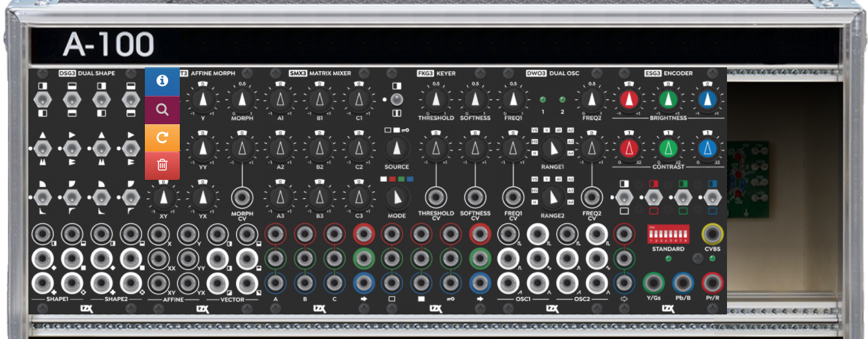Push the Keyer button above the SOURCE knob
Screen dimensions: 868x339
(x=396, y=100)
